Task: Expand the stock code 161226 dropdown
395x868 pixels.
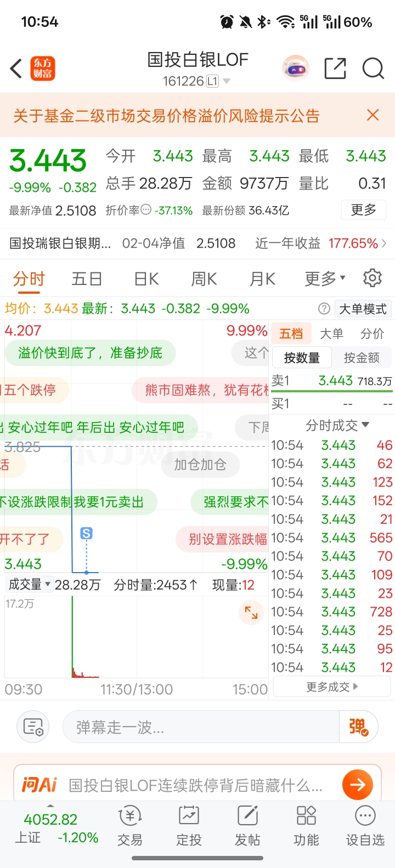Action: click(x=227, y=82)
